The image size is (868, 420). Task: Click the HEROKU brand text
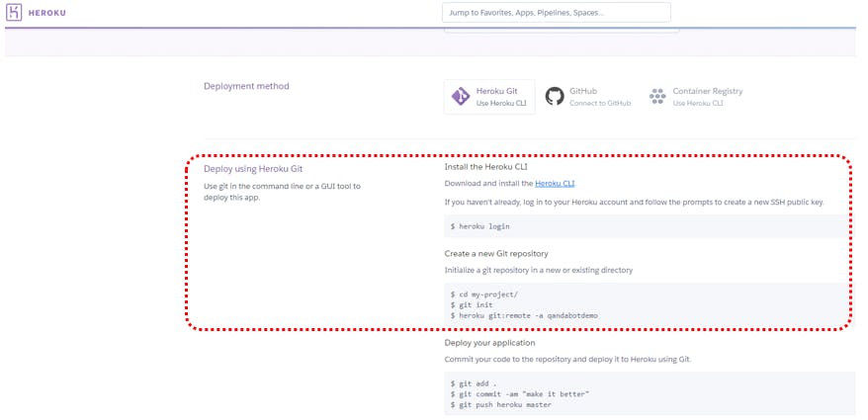(47, 13)
